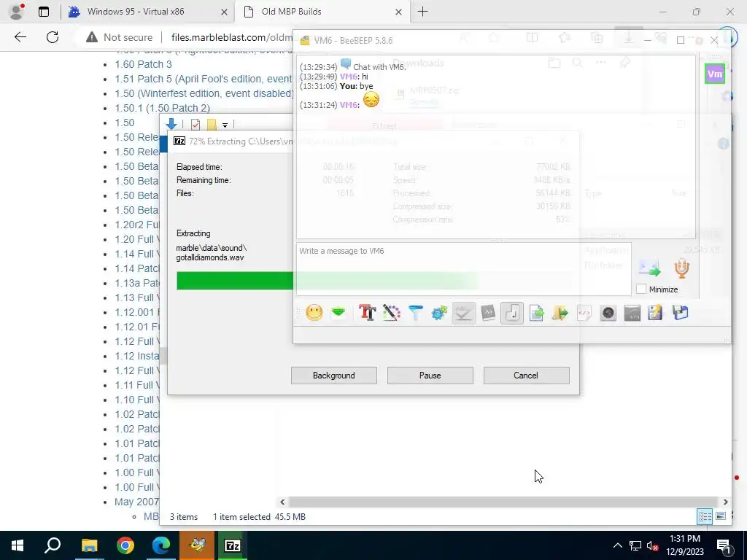Viewport: 747px width, 560px height.
Task: Tick the Minimize checkbox in BeeBEEP
Action: click(641, 289)
